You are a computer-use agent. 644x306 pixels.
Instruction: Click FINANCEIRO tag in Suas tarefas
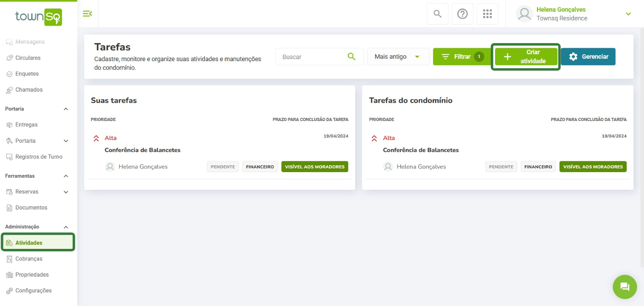point(260,167)
